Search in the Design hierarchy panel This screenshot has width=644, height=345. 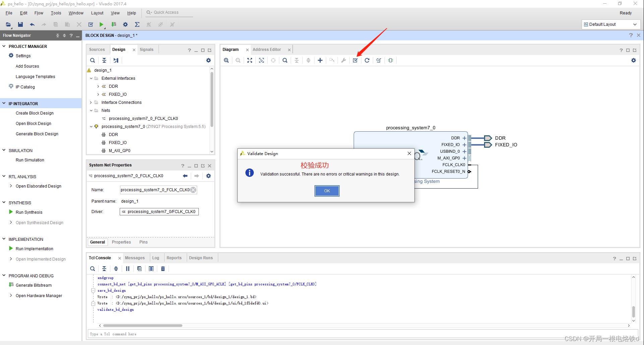tap(93, 60)
